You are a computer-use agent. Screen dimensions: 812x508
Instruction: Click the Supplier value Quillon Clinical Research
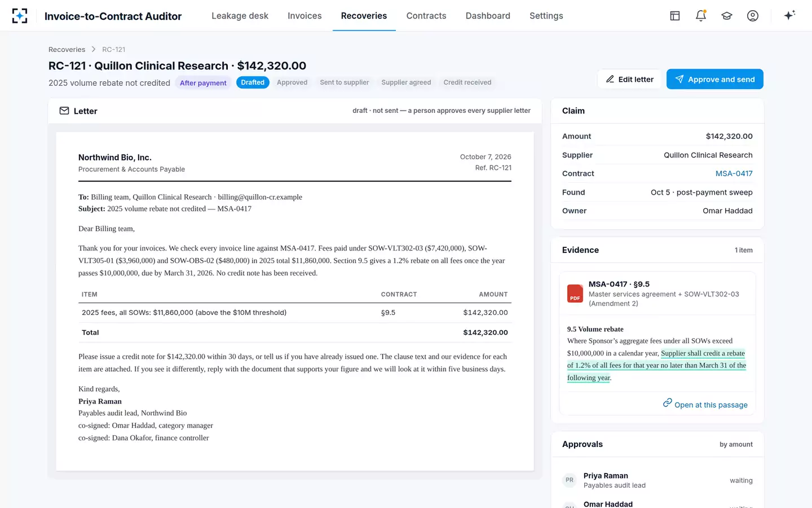click(x=708, y=155)
